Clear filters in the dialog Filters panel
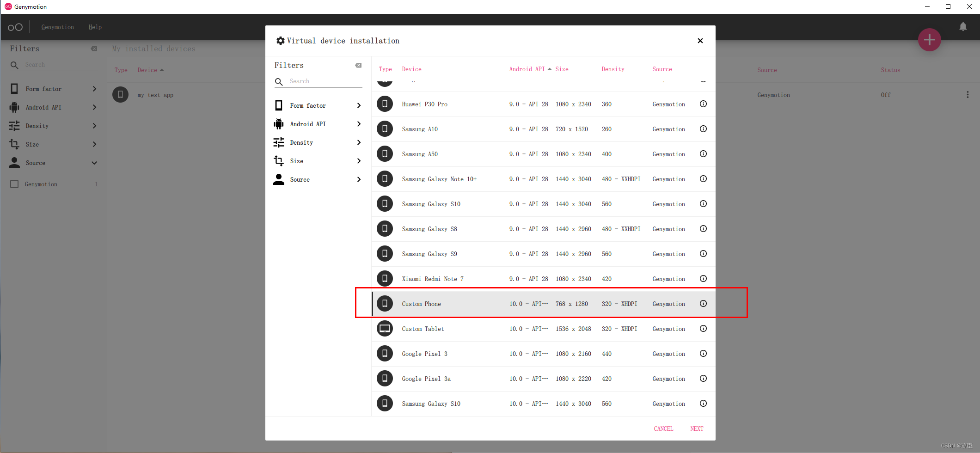This screenshot has width=980, height=453. pyautogui.click(x=358, y=66)
